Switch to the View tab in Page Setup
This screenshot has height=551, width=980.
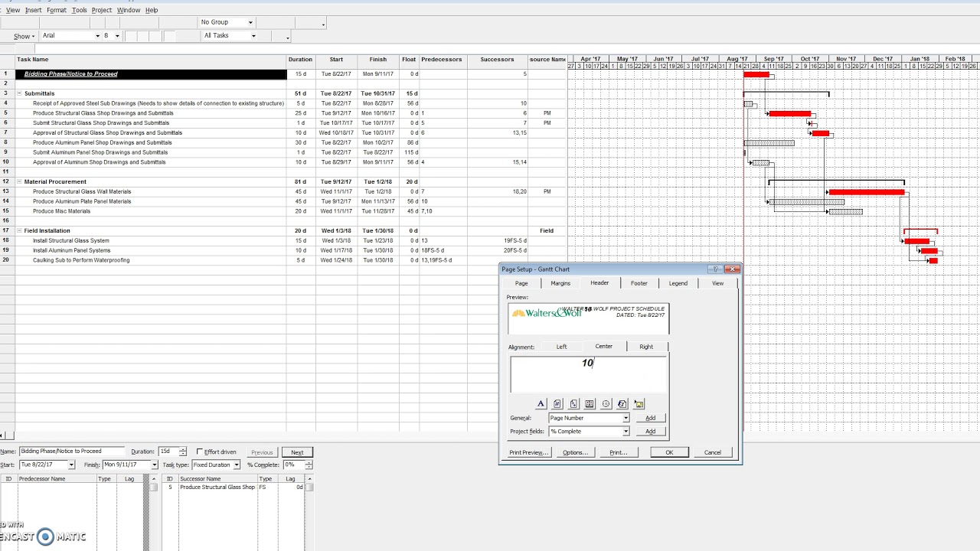717,283
